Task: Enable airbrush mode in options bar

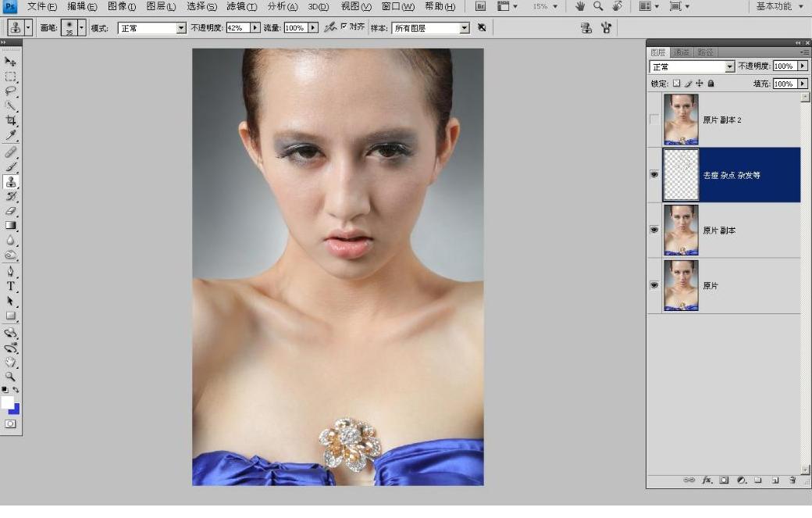Action: 329,27
